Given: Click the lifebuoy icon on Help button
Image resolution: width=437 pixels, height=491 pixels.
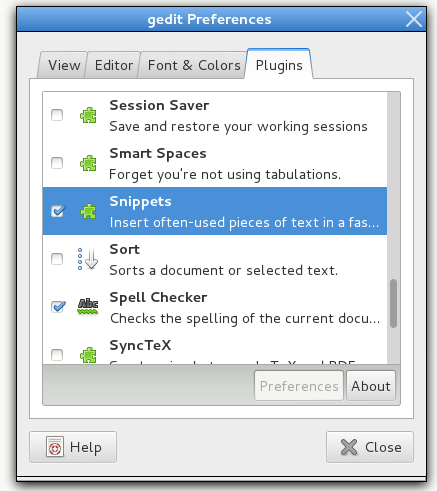Looking at the screenshot, I should pos(55,447).
